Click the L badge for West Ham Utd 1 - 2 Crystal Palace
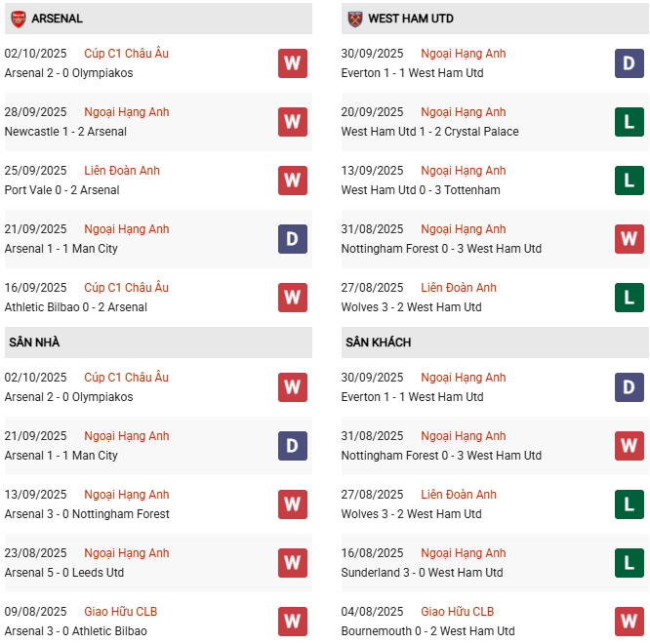Viewport: 650px width, 644px height. (629, 122)
